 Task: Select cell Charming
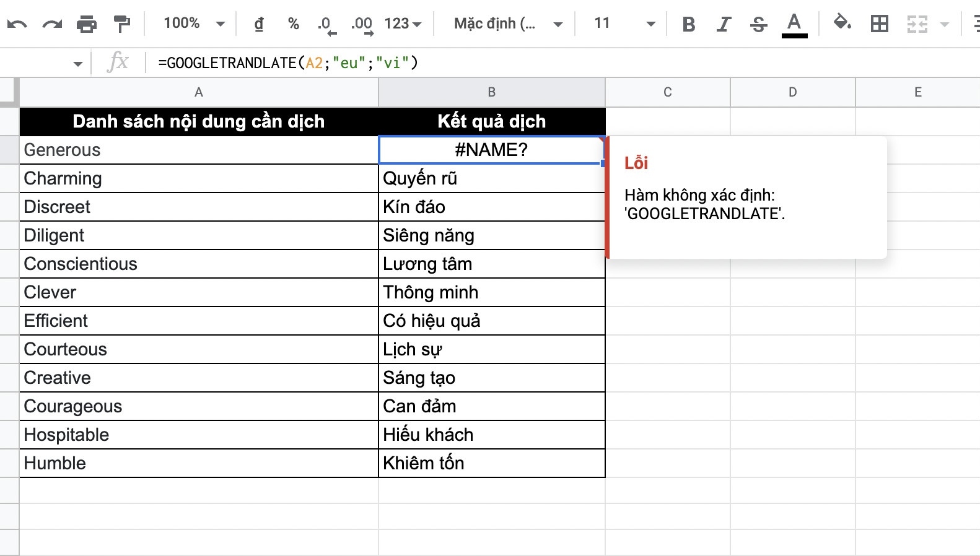click(x=199, y=178)
